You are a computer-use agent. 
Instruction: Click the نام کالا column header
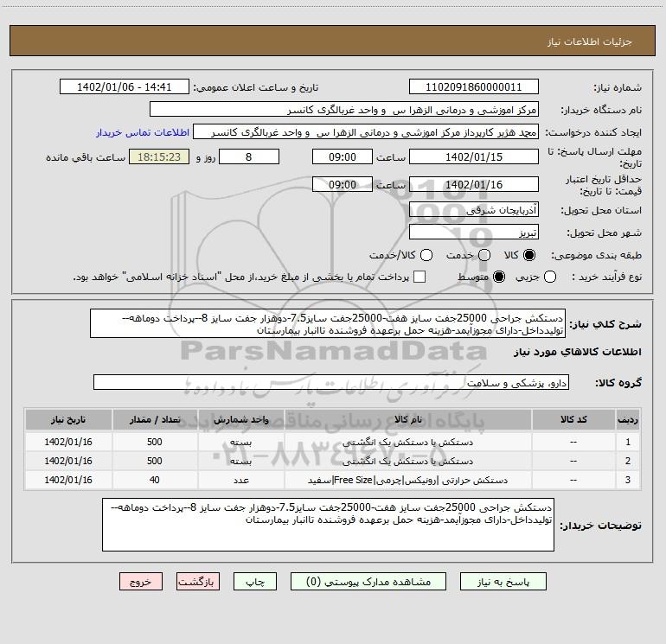pyautogui.click(x=407, y=420)
